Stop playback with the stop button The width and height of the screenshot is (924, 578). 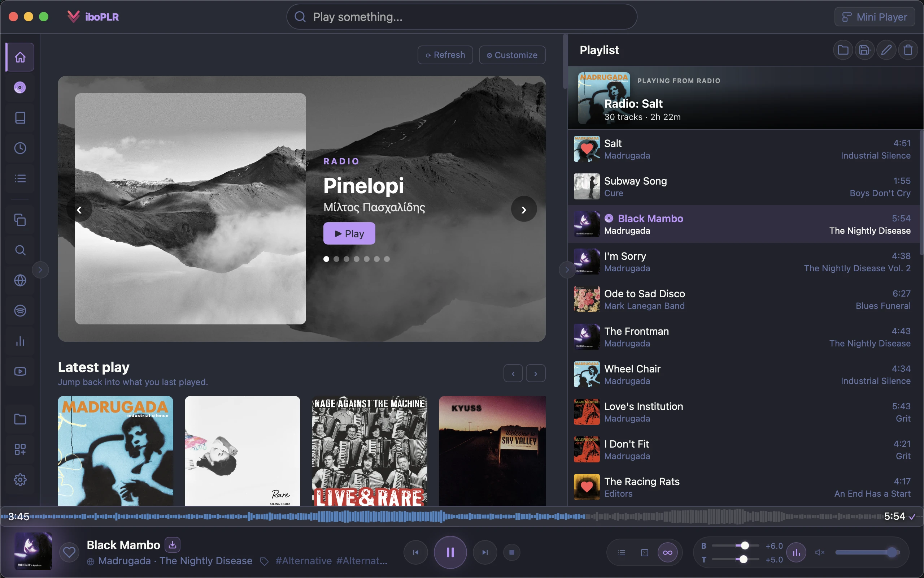(512, 552)
